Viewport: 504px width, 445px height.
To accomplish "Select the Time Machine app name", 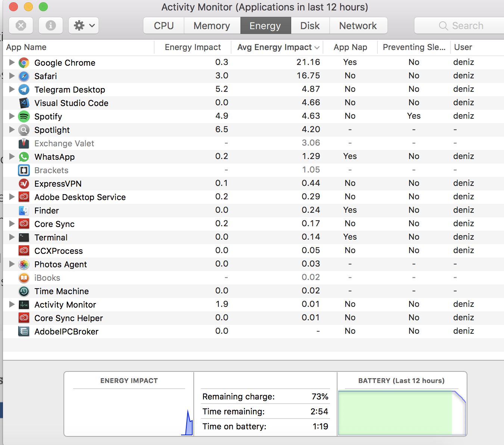I will click(62, 291).
